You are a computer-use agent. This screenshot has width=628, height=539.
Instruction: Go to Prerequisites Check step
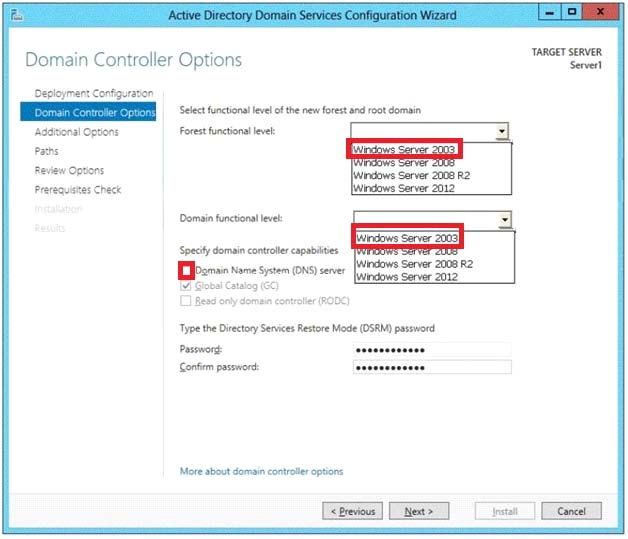point(78,189)
